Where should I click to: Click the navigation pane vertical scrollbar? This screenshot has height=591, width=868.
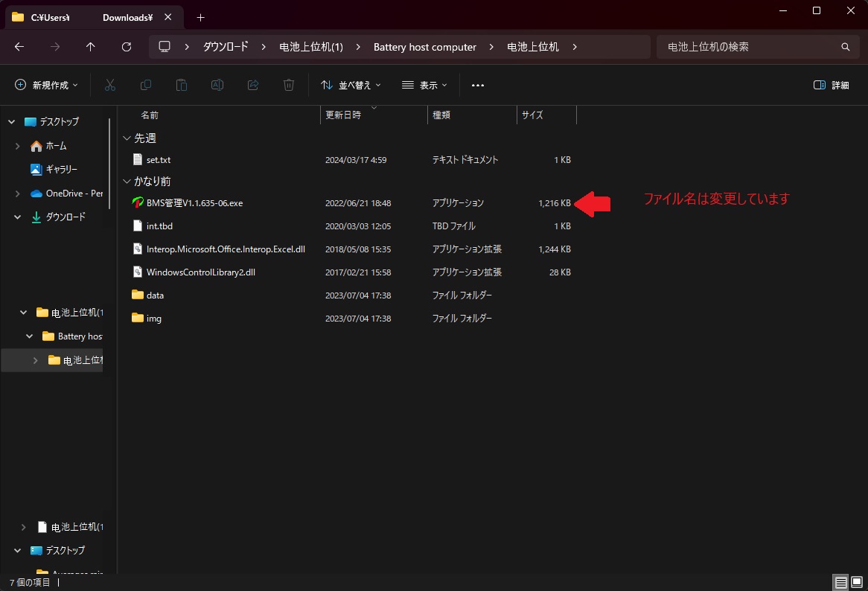109,164
